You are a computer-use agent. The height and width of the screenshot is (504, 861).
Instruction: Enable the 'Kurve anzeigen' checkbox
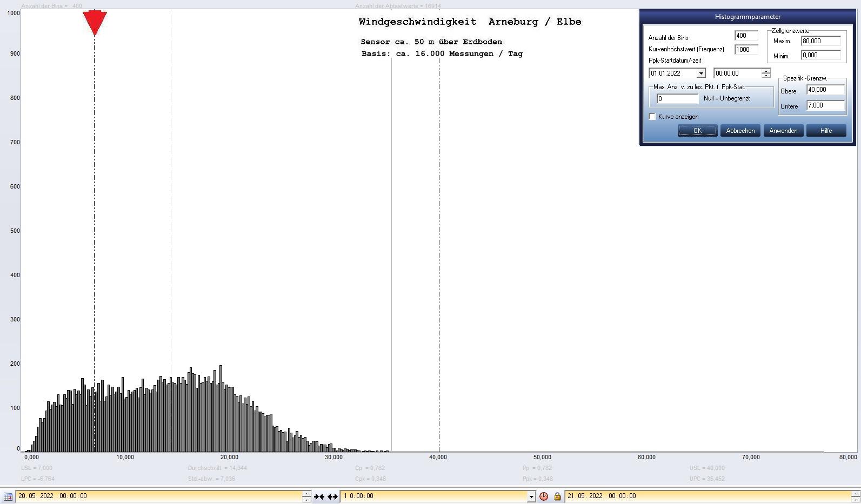652,117
